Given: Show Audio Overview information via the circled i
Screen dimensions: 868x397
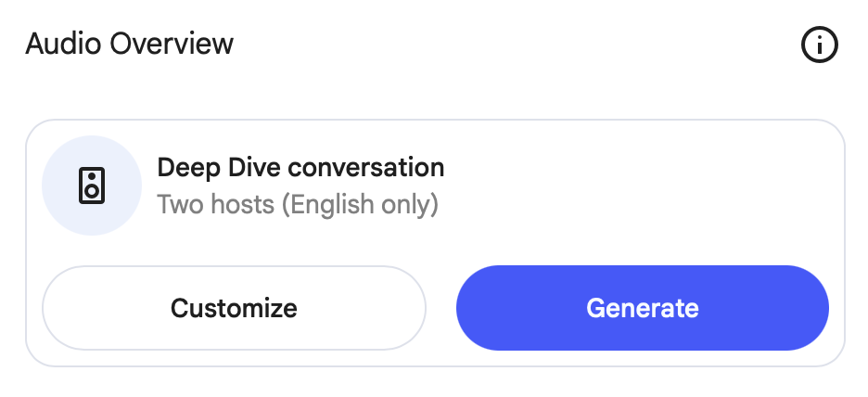Looking at the screenshot, I should (x=819, y=45).
